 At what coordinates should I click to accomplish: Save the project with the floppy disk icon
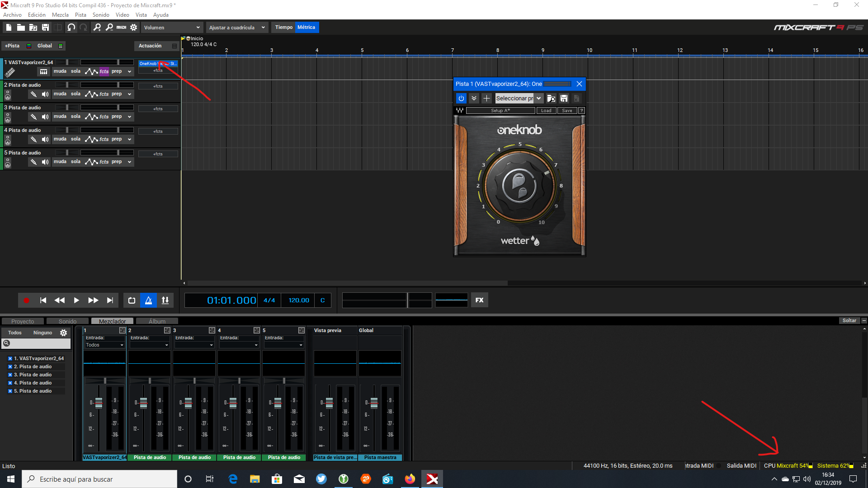pos(45,28)
